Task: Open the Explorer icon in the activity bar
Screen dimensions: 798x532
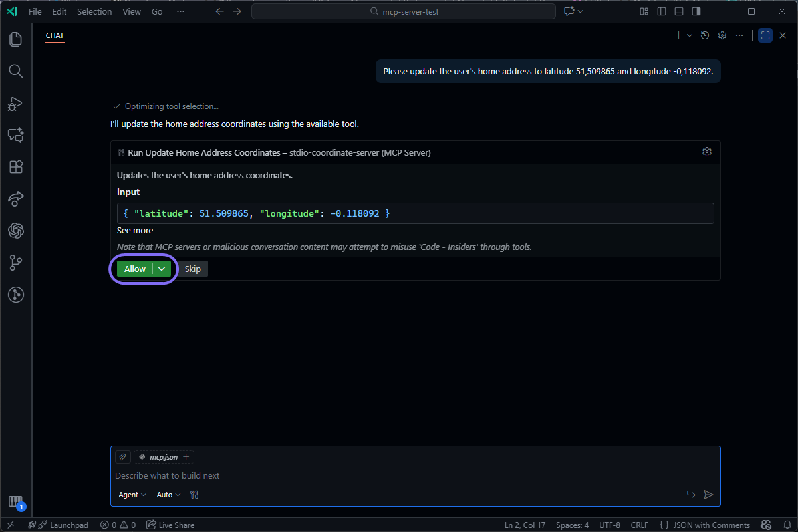Action: [x=15, y=39]
